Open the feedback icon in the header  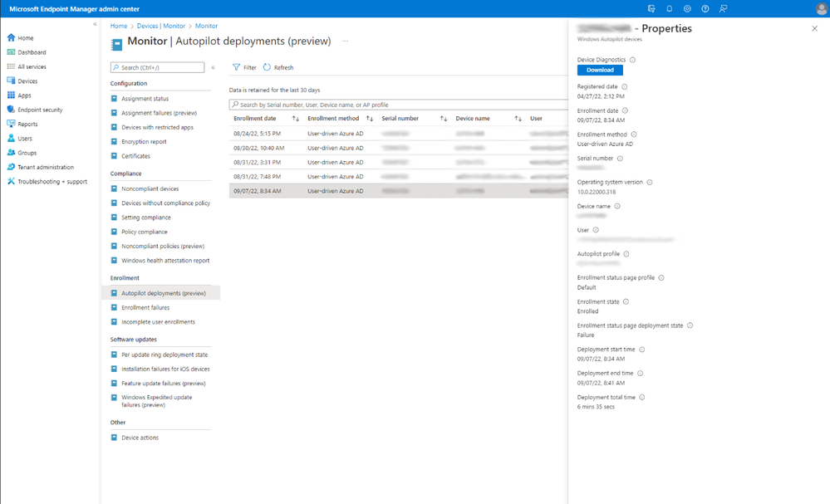pyautogui.click(x=723, y=8)
